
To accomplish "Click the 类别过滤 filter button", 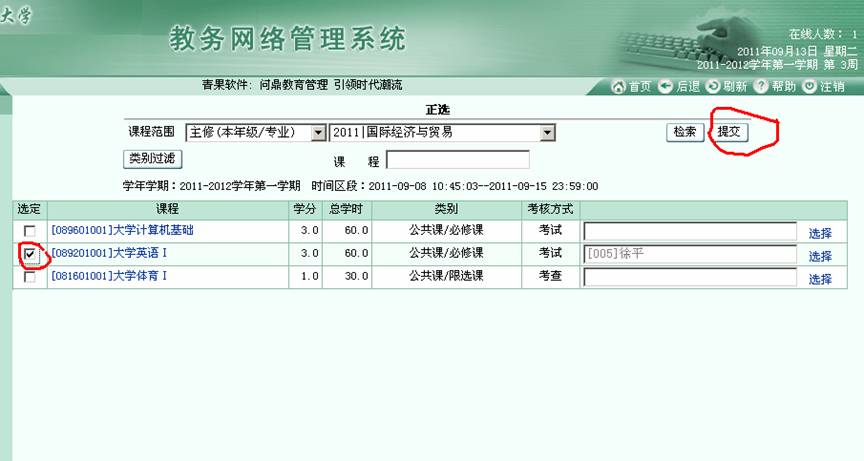I will (x=151, y=158).
